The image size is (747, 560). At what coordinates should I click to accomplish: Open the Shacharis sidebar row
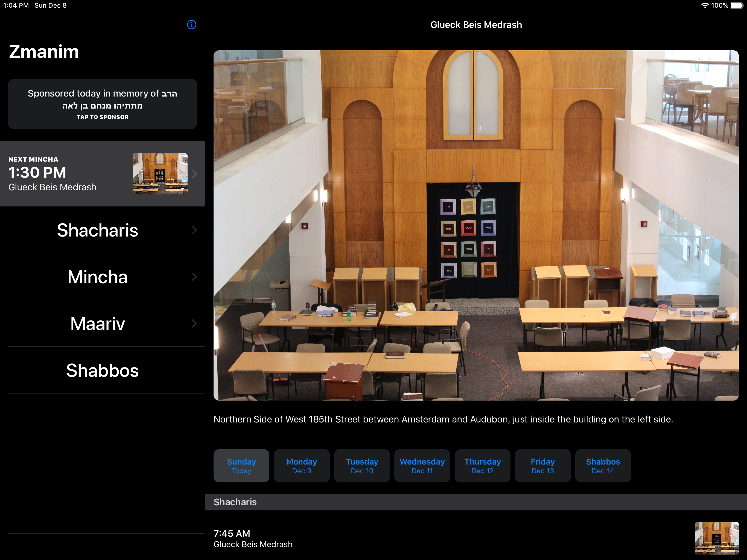[x=103, y=230]
